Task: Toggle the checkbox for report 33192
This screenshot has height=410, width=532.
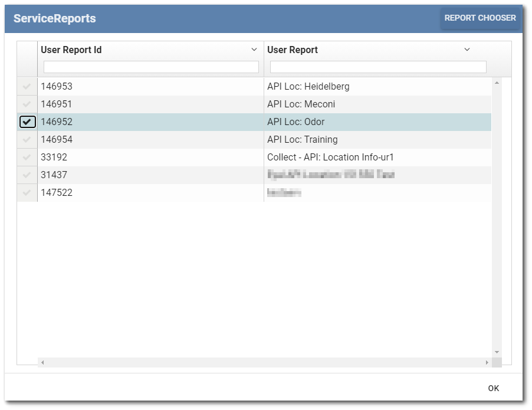Action: pyautogui.click(x=26, y=157)
